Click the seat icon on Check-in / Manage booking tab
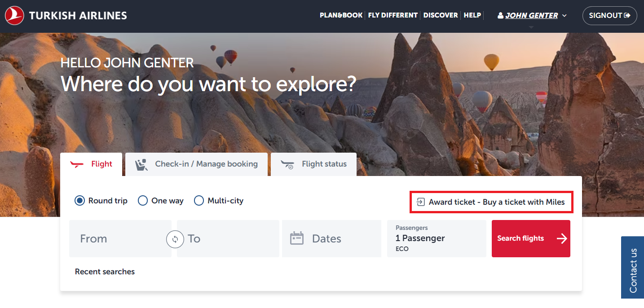Screen dimensions: 644x308 pos(141,164)
